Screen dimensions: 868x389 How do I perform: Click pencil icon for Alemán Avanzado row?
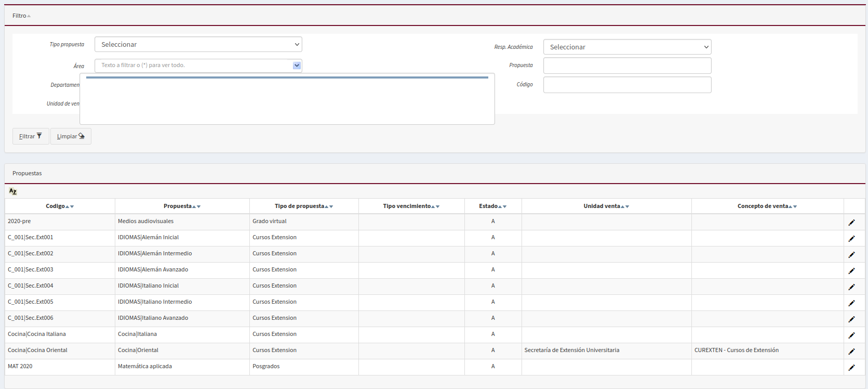point(851,271)
